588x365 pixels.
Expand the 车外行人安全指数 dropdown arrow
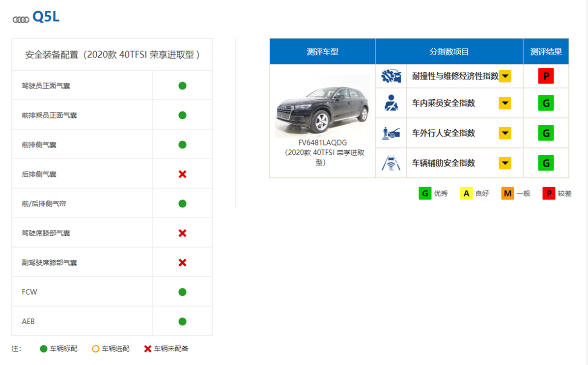point(505,133)
